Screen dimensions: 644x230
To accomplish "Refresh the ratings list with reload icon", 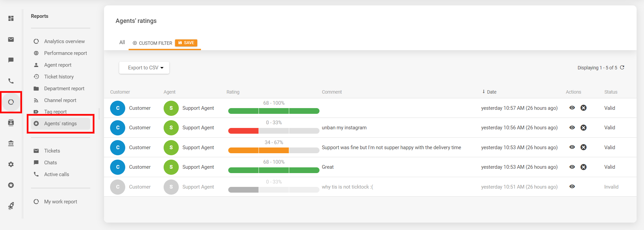I will [x=622, y=67].
